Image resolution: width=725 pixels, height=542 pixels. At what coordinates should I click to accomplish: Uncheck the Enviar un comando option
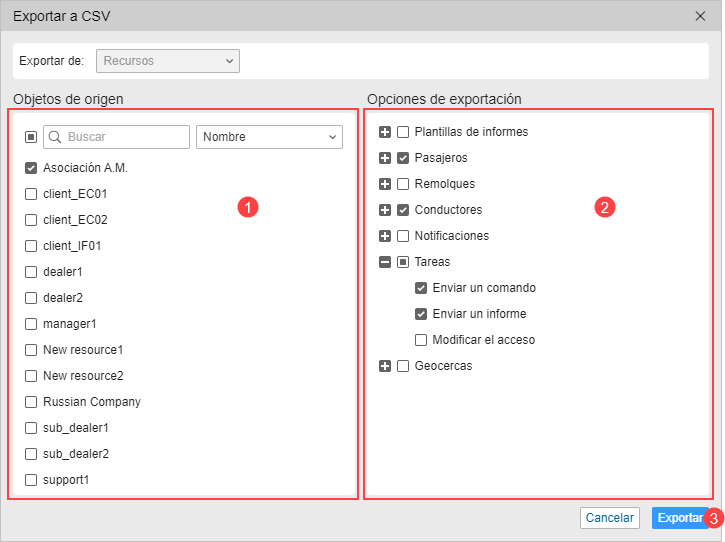(x=421, y=288)
